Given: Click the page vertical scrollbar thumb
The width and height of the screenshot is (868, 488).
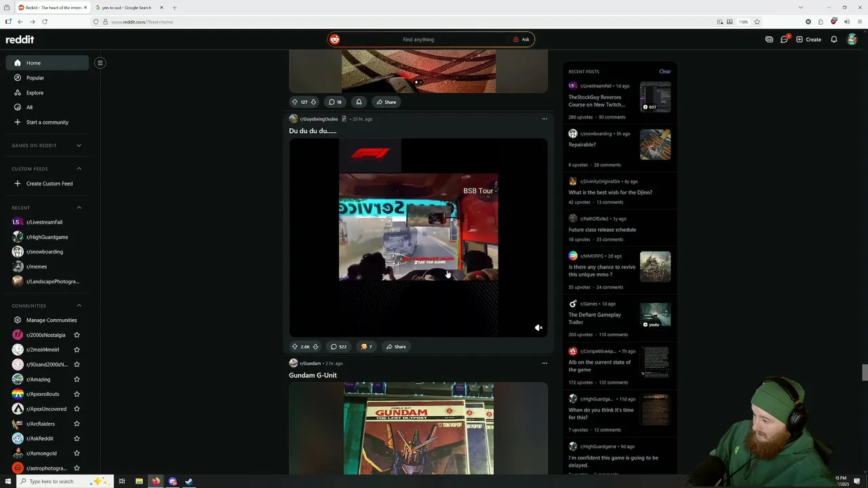Looking at the screenshot, I should (x=865, y=373).
